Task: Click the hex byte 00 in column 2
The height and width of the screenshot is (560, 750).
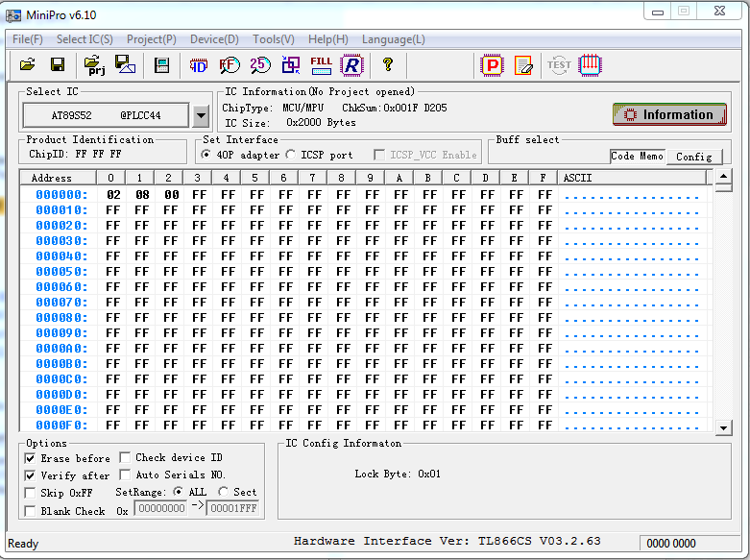Action: point(171,195)
